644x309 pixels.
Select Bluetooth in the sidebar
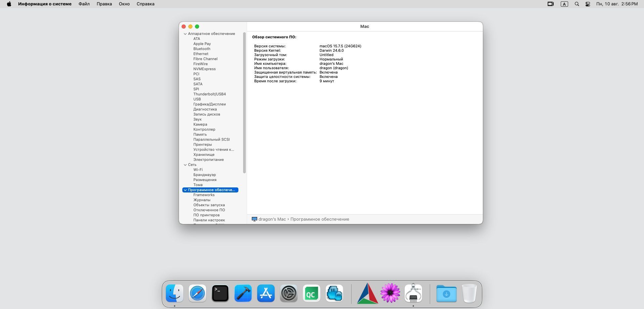point(202,49)
